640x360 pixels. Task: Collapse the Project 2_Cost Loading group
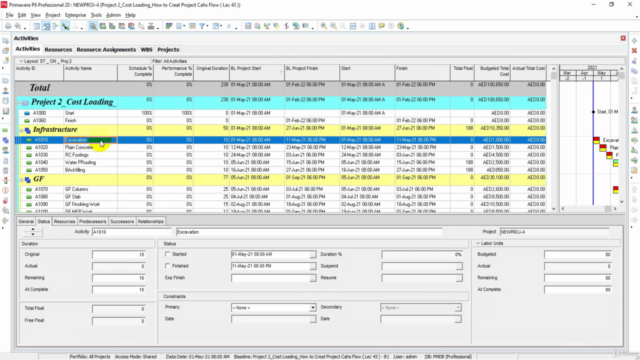pyautogui.click(x=19, y=103)
